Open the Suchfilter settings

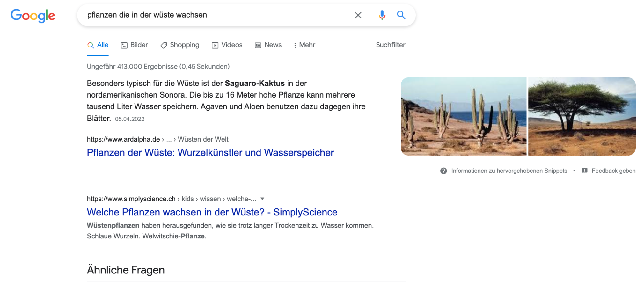pos(391,45)
